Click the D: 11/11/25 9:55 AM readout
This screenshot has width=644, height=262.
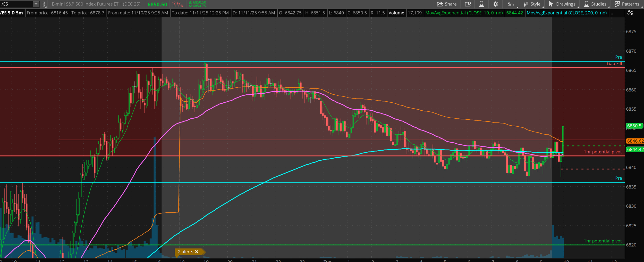coord(254,13)
